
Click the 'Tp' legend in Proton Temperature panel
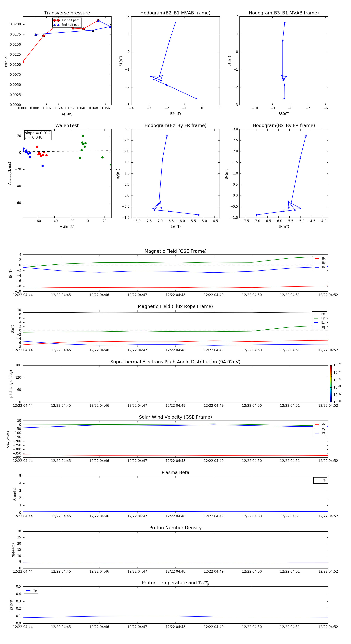pos(31,591)
